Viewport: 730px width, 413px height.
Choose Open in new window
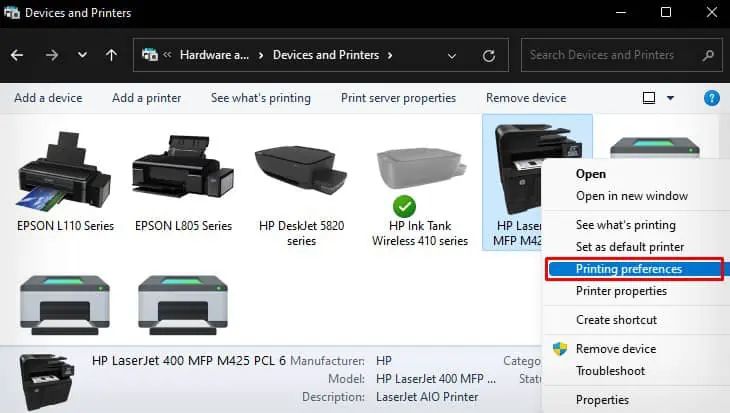point(632,196)
